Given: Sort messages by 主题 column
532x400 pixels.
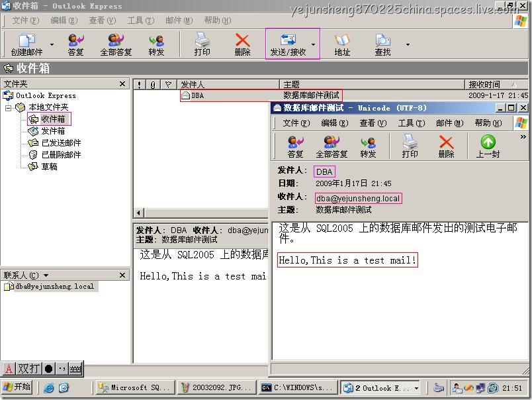Looking at the screenshot, I should (372, 85).
